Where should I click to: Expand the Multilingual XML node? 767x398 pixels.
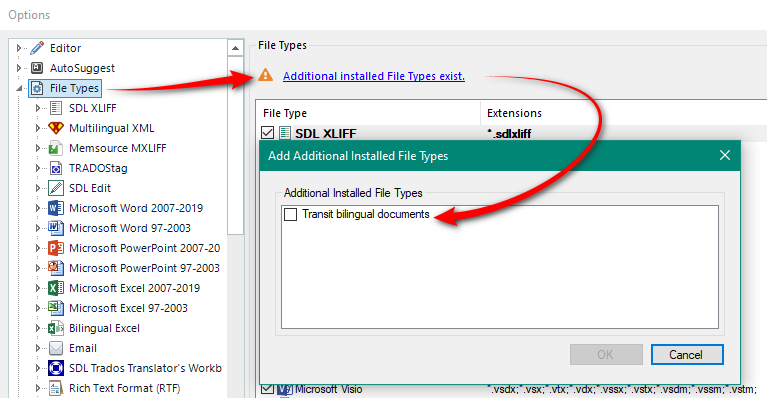(38, 128)
